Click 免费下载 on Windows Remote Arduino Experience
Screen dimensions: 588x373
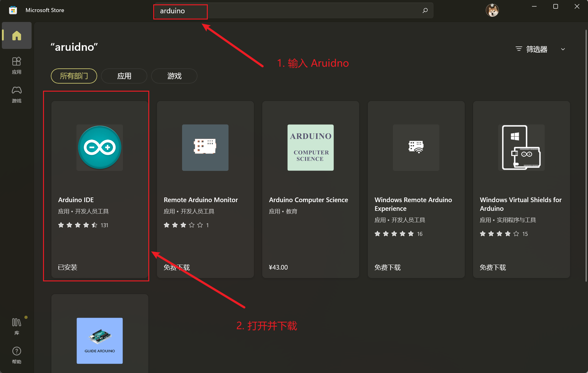(x=388, y=267)
